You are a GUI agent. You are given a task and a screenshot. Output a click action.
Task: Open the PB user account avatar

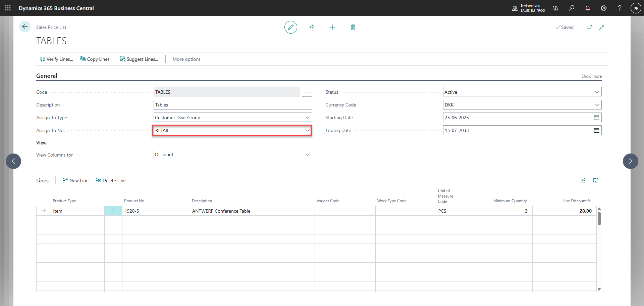(636, 8)
